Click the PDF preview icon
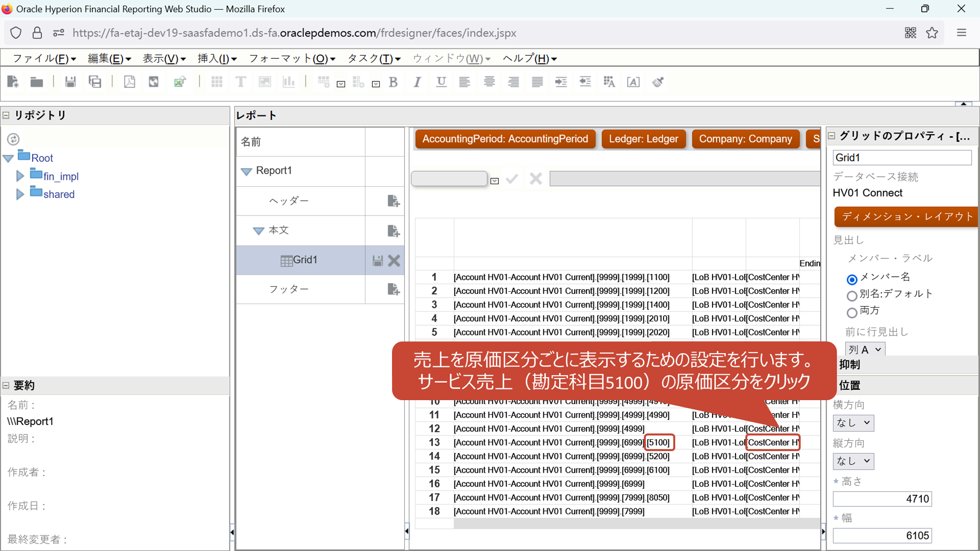The height and width of the screenshot is (551, 980). [x=129, y=82]
